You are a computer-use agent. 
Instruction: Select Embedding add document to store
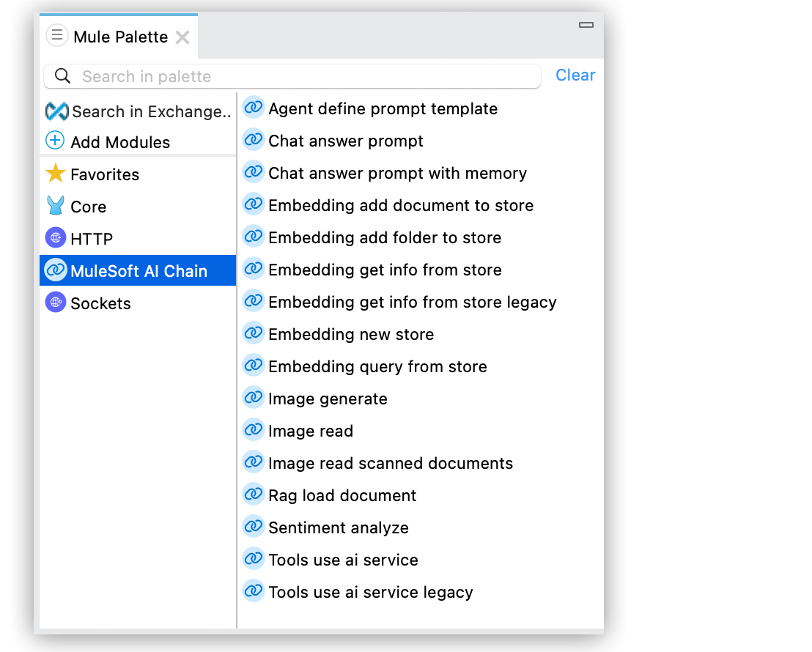(x=401, y=204)
